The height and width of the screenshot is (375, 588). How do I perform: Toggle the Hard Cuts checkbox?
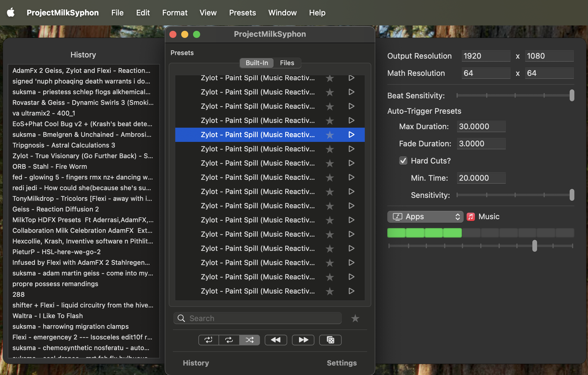(x=403, y=161)
